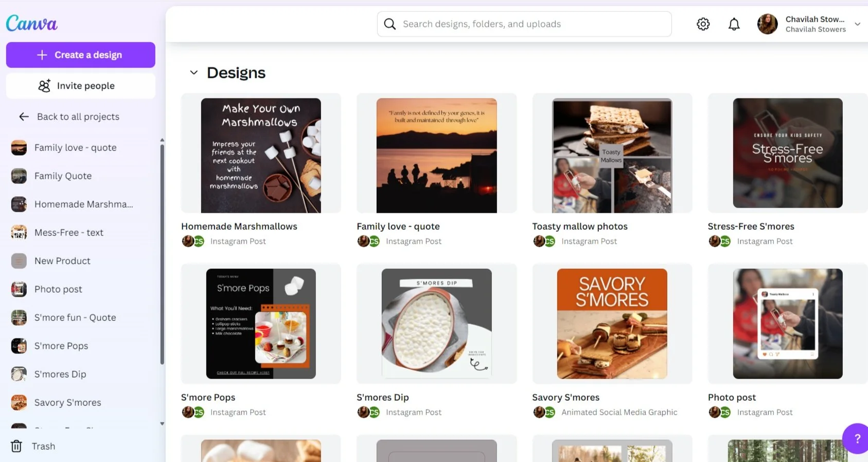Open Savory S'mores orange thumbnail
Screen dimensions: 868x462
click(x=612, y=323)
